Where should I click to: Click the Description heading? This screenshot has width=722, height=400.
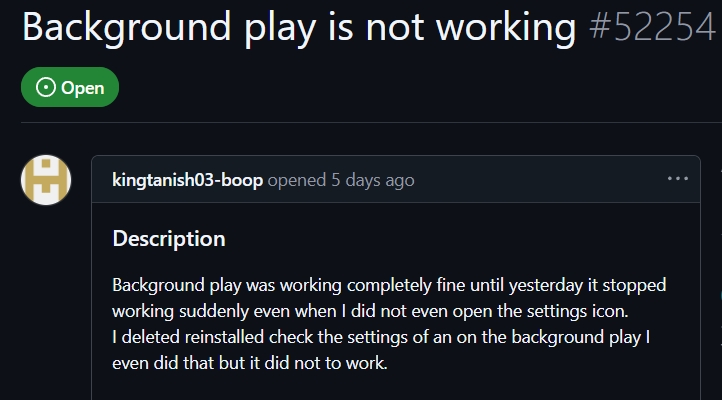(x=168, y=239)
